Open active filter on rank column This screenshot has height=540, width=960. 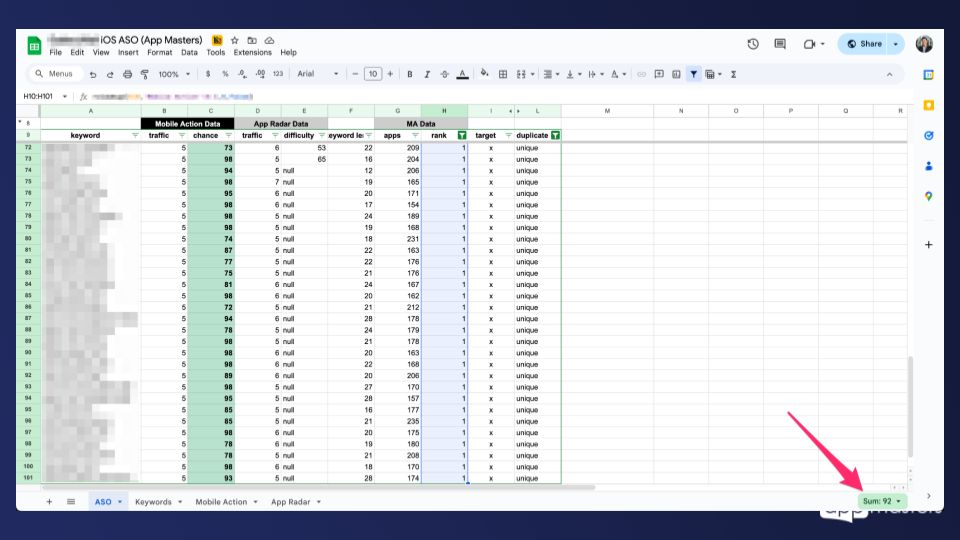coord(462,135)
